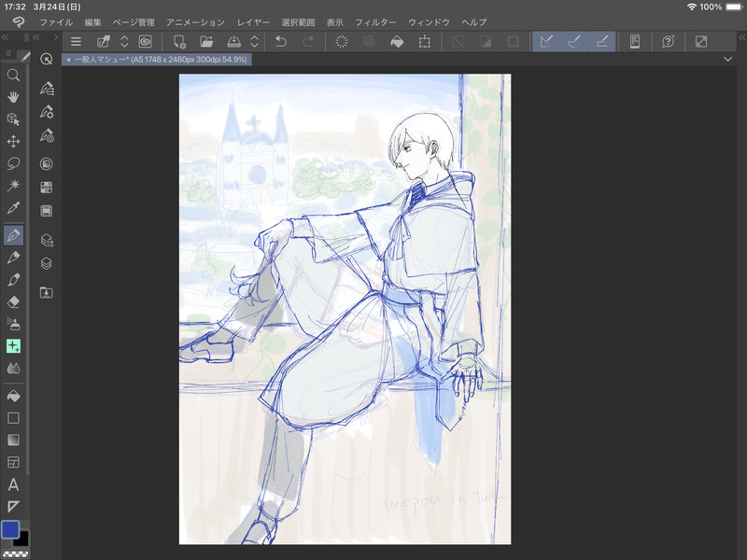Select the Eyedropper tool

[x=13, y=207]
